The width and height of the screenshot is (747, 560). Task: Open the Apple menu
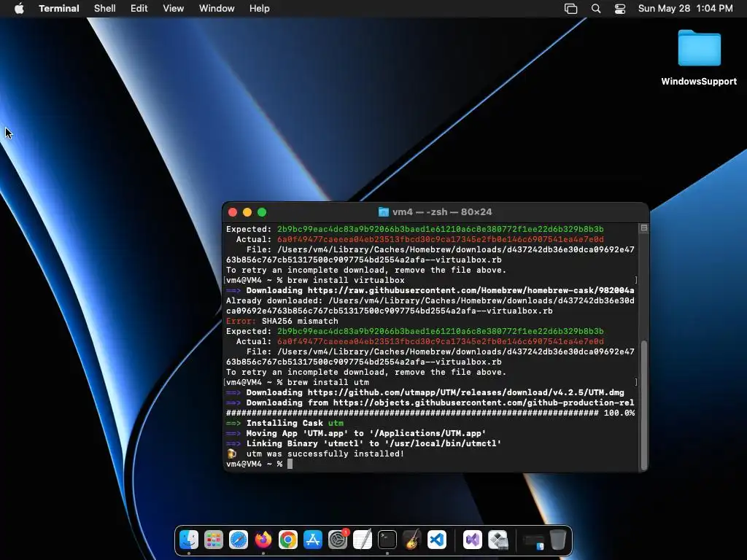pos(19,8)
